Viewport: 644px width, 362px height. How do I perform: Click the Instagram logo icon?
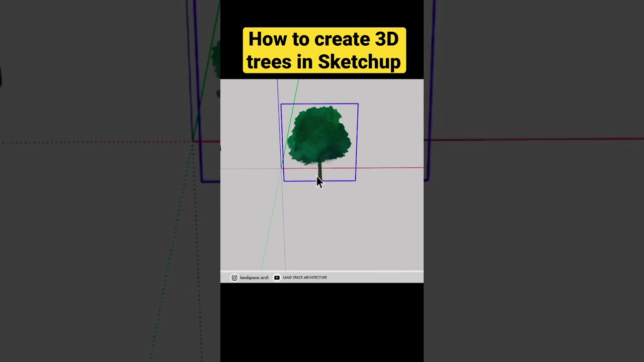pos(234,278)
